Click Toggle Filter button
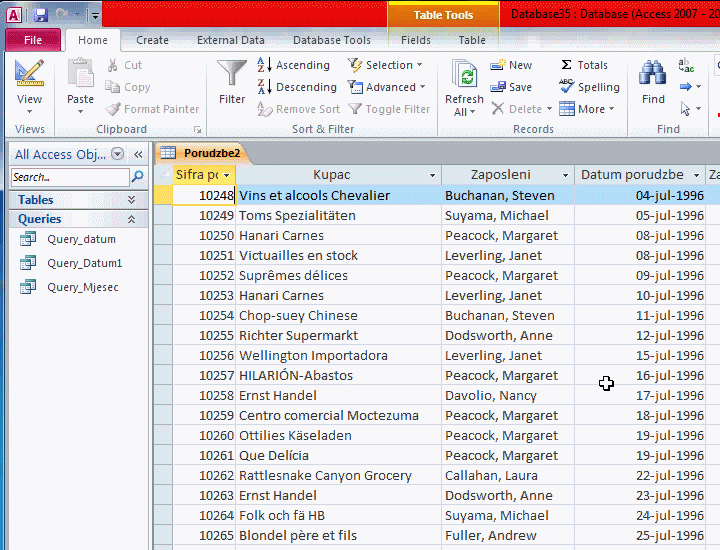This screenshot has height=550, width=720. pos(388,109)
